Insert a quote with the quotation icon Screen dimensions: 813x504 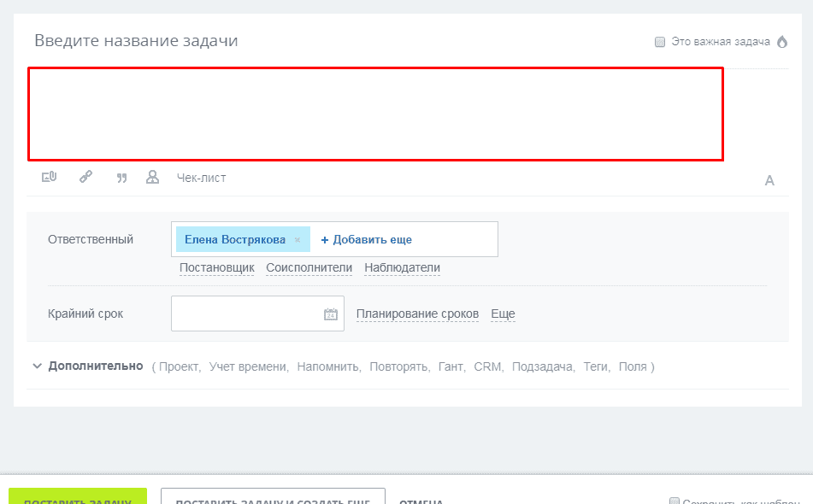121,178
